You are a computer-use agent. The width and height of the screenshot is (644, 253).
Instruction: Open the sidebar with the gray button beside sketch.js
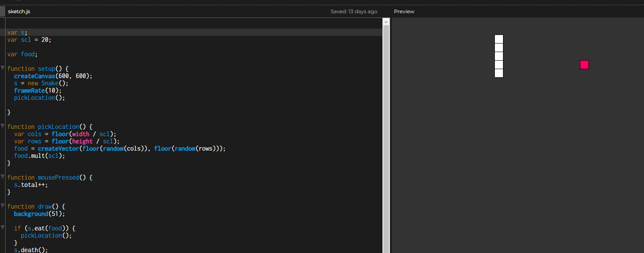pos(2,12)
